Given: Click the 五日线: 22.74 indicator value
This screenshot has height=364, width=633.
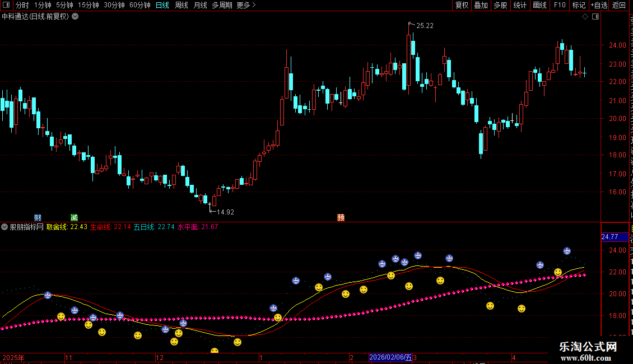Looking at the screenshot, I should click(x=154, y=227).
